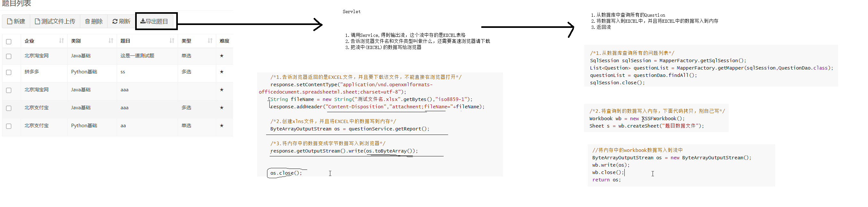
Task: Click the 难度 column header label
Action: 224,41
